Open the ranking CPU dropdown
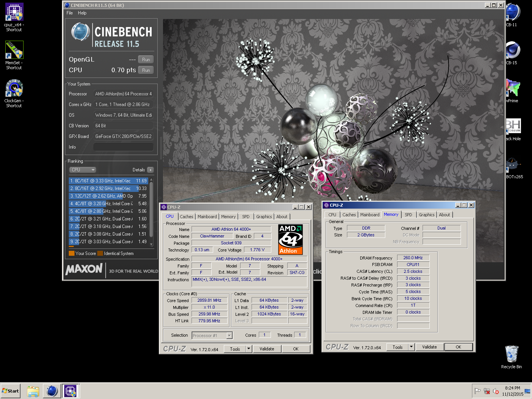The height and width of the screenshot is (399, 532). click(x=82, y=170)
